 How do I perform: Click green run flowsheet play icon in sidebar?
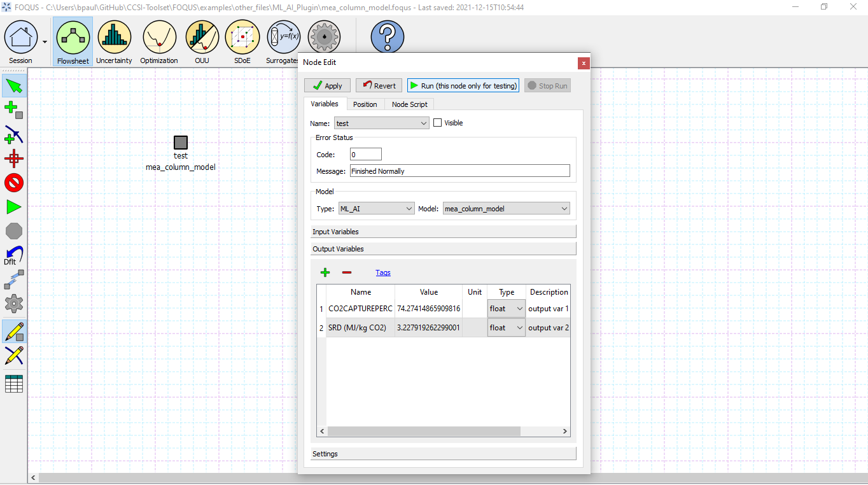[x=14, y=207]
